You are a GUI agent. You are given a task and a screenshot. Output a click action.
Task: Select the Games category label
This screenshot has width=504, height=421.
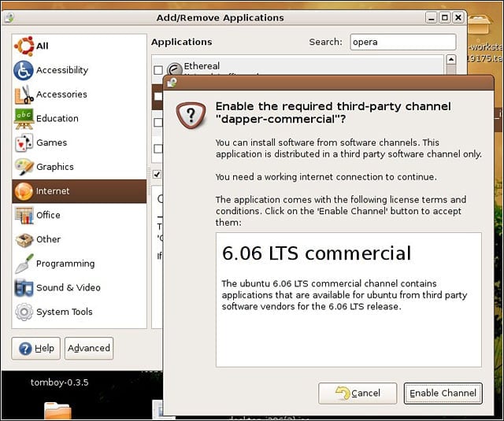[x=52, y=142]
